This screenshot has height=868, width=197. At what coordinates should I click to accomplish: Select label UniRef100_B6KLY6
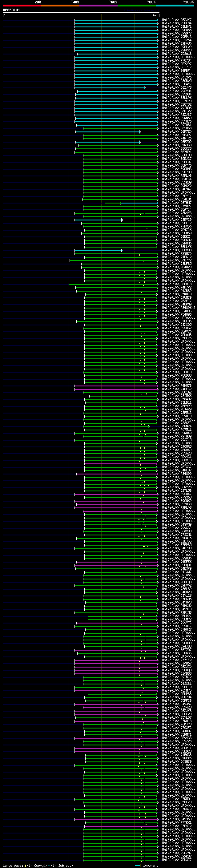(176, 247)
